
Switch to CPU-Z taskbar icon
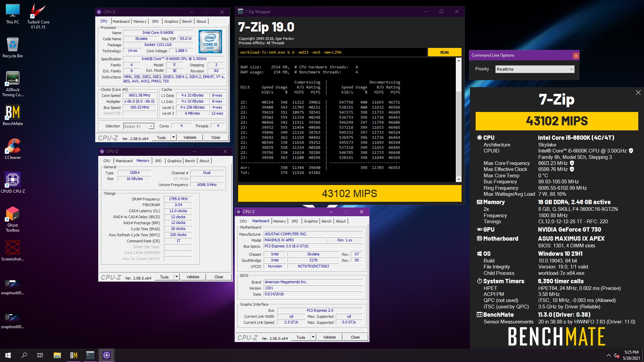[x=107, y=355]
